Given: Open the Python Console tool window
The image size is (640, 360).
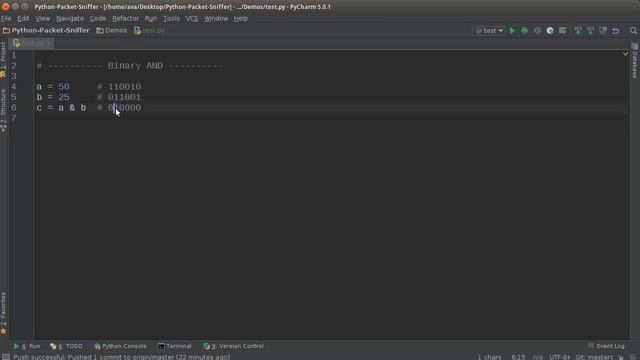Looking at the screenshot, I should tap(120, 346).
